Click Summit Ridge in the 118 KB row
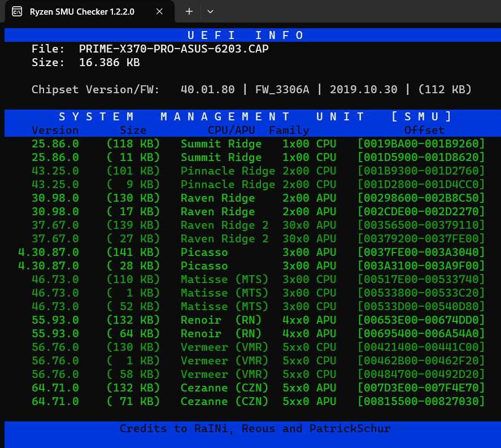The height and width of the screenshot is (448, 501). pos(221,144)
